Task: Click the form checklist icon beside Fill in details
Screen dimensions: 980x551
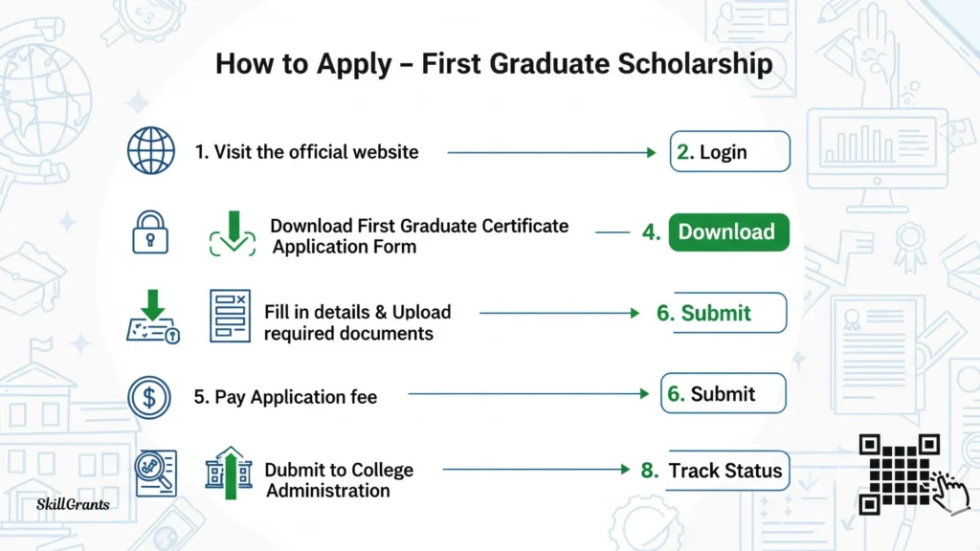Action: (x=230, y=316)
